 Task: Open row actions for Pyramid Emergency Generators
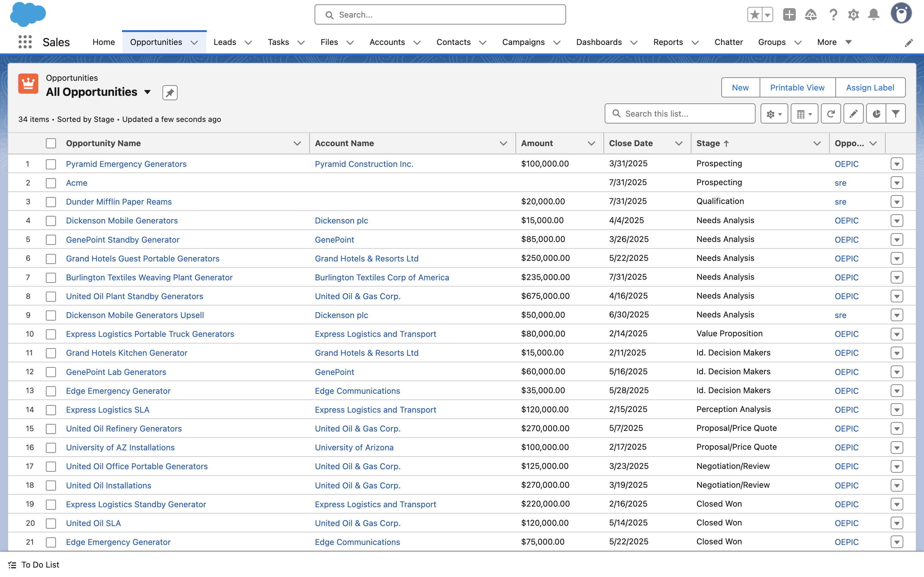(x=897, y=164)
